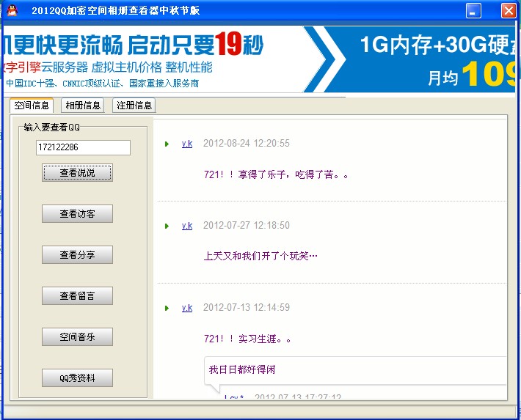521x420 pixels.
Task: Select the 注册信息 tab
Action: (134, 106)
